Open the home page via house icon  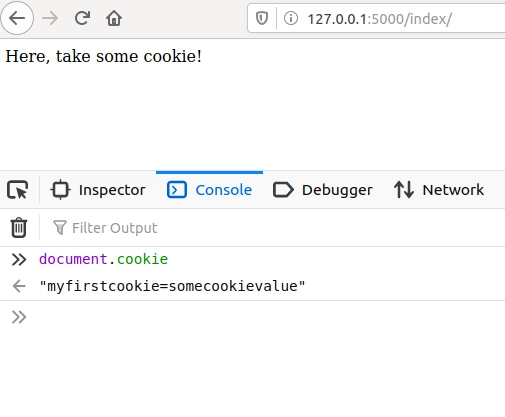tap(114, 18)
